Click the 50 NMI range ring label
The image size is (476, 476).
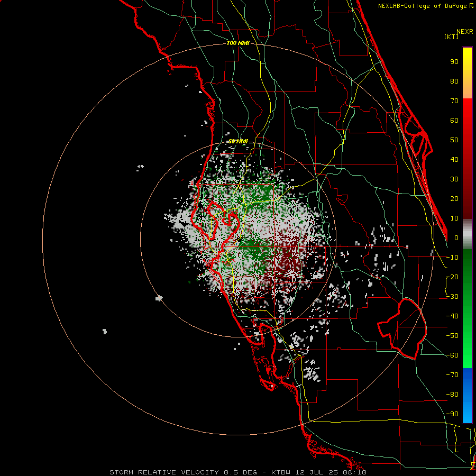[238, 141]
